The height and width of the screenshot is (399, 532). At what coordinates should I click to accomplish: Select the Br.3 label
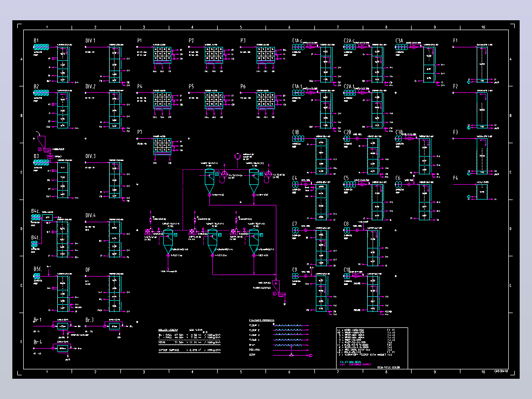coord(90,320)
